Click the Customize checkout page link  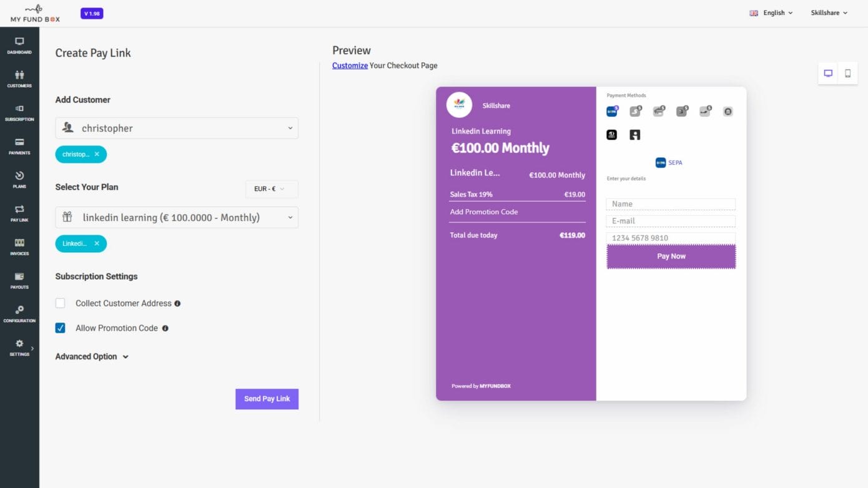350,66
